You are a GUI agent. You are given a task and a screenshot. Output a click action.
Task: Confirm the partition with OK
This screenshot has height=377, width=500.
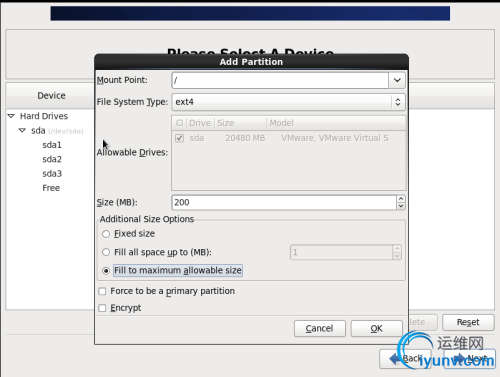click(x=377, y=329)
